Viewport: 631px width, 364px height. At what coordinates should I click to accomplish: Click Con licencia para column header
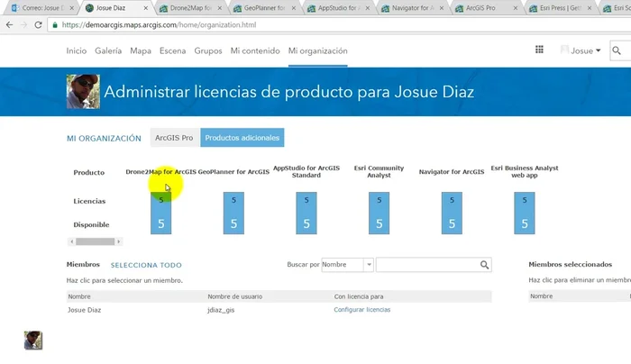(x=359, y=296)
